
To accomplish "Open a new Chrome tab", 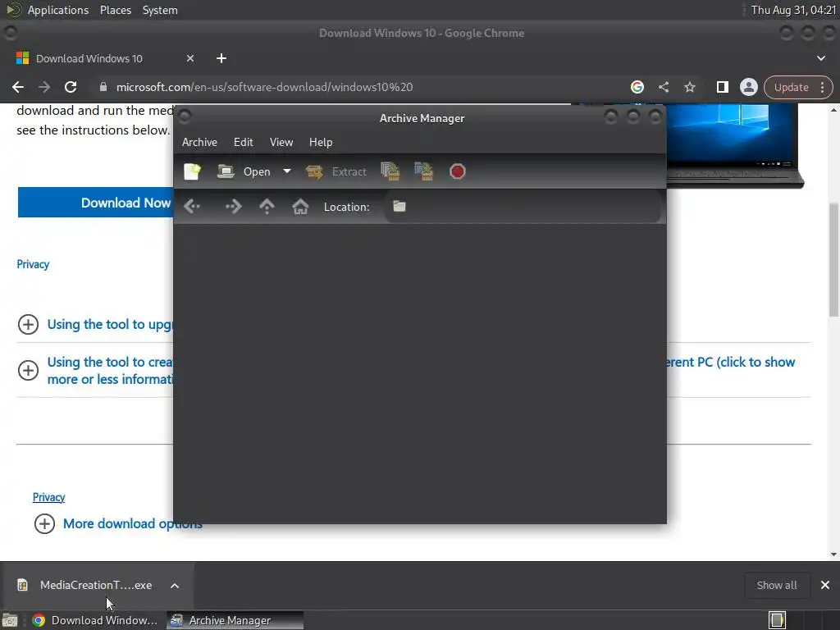I will click(x=221, y=58).
